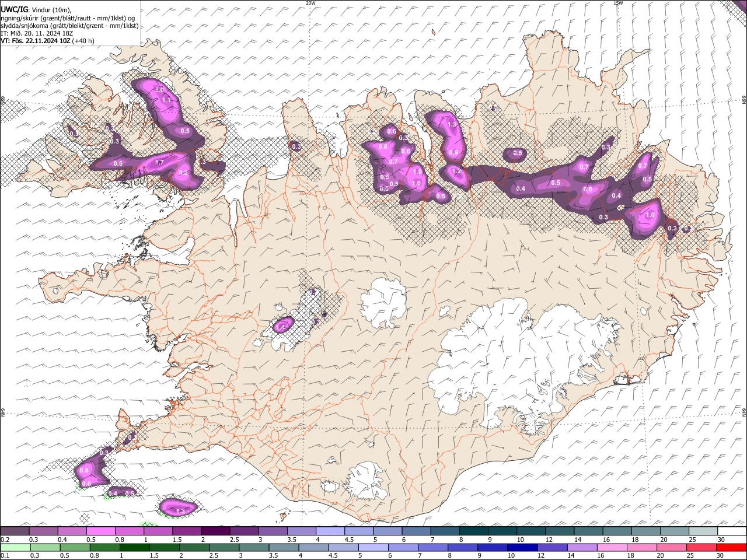The image size is (747, 560).
Task: Click the init time 'IT: Mið. 20. 11. 2024 18Z'
Action: 37,33
